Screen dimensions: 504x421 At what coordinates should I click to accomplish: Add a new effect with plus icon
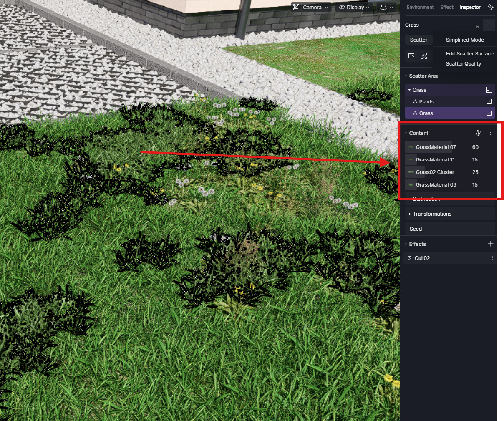tap(491, 244)
